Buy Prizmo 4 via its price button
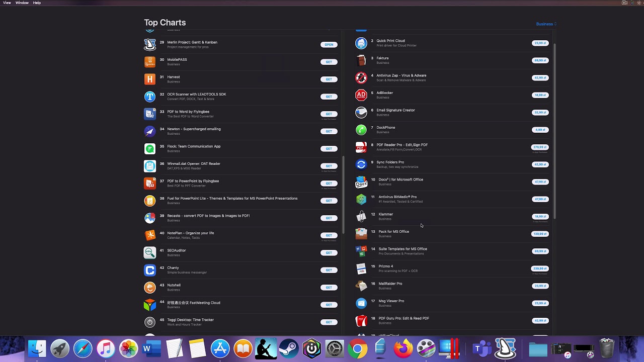The height and width of the screenshot is (362, 644). point(540,268)
